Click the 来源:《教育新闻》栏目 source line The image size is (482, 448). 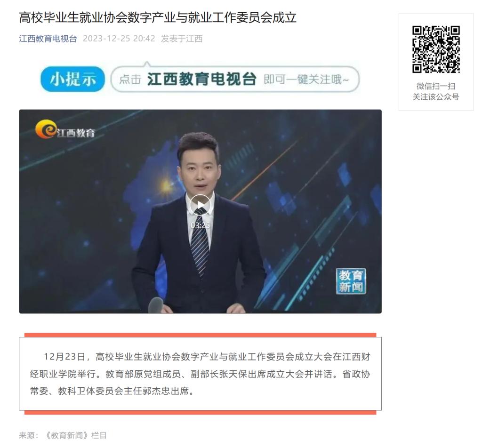63,435
